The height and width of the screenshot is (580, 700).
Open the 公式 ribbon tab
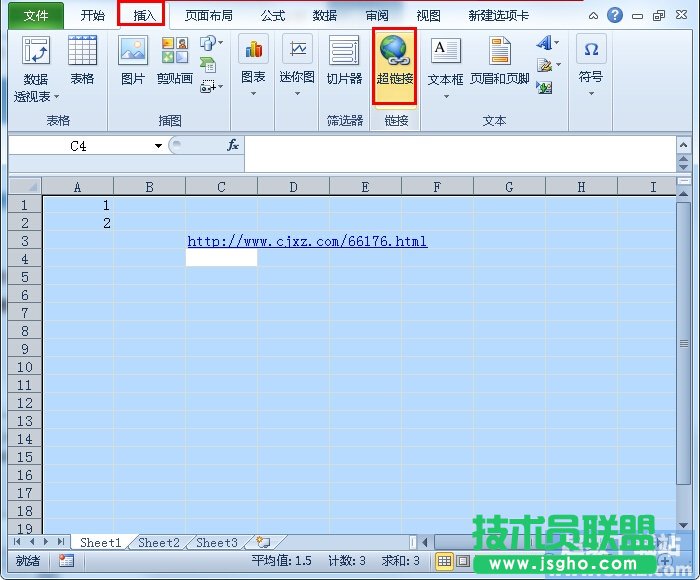(272, 16)
